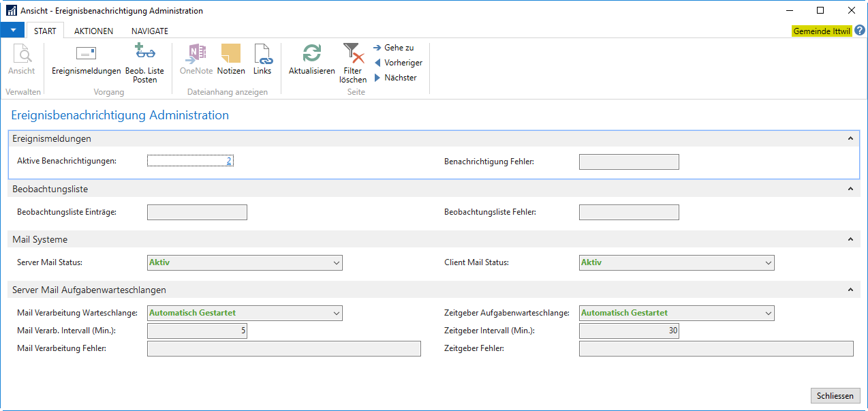Click the Server Mail Status label
This screenshot has height=411, width=868.
(x=50, y=262)
